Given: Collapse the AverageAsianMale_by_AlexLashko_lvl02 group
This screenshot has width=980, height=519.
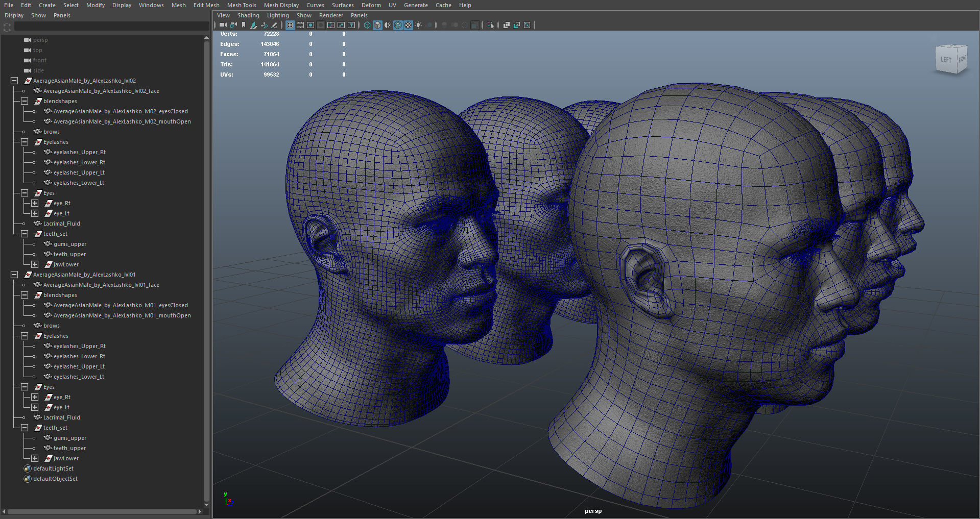Looking at the screenshot, I should coord(14,81).
